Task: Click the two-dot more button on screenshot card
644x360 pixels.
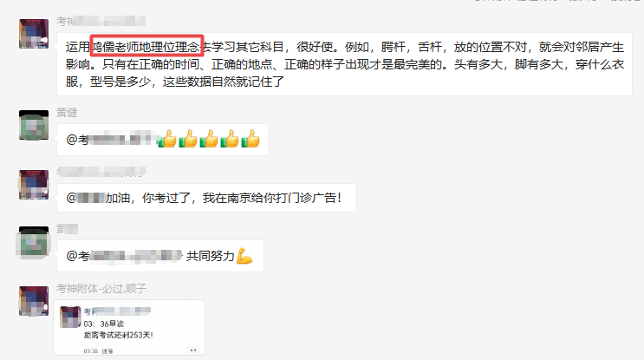Action: coord(193,350)
